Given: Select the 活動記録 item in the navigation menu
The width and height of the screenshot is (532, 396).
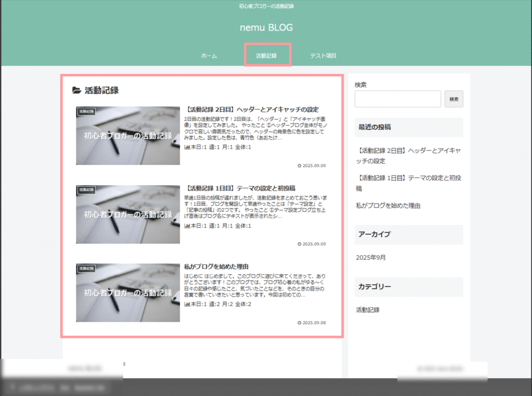Looking at the screenshot, I should tap(267, 56).
